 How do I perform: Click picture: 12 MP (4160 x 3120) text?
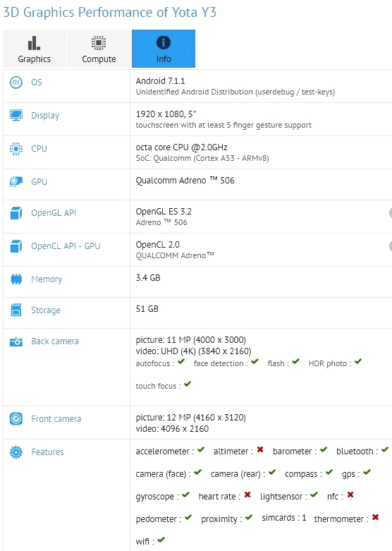point(191,418)
